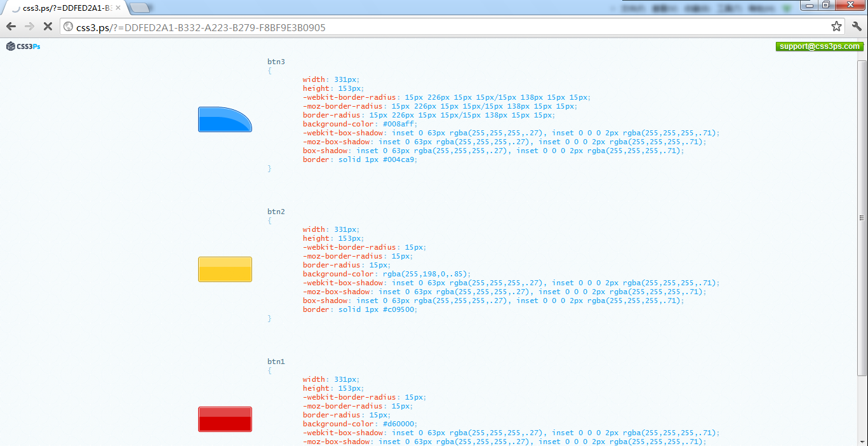Screen dimensions: 868x446
Task: Click the scrollbar down arrow
Action: [862, 441]
